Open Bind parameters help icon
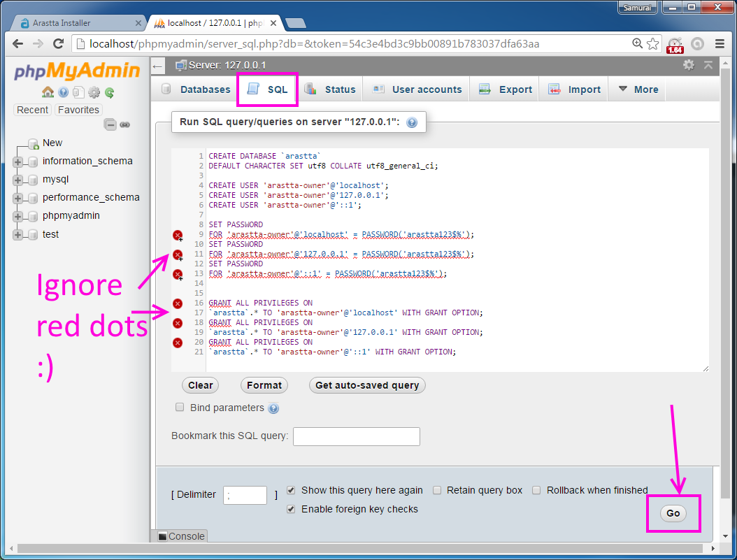This screenshot has width=737, height=560. pyautogui.click(x=273, y=408)
